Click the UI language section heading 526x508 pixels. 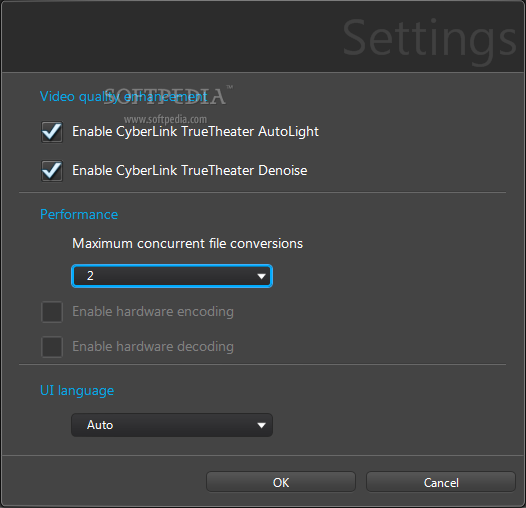77,391
